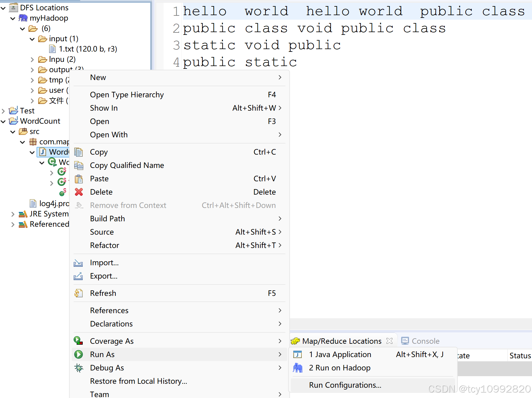Image resolution: width=532 pixels, height=398 pixels.
Task: Click the Export icon in the context menu
Action: coord(79,276)
